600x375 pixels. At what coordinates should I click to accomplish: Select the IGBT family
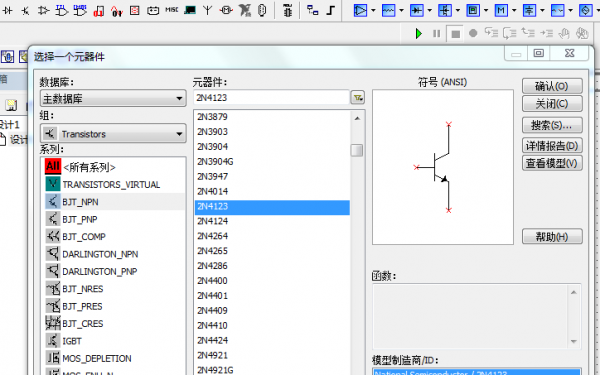pos(114,341)
